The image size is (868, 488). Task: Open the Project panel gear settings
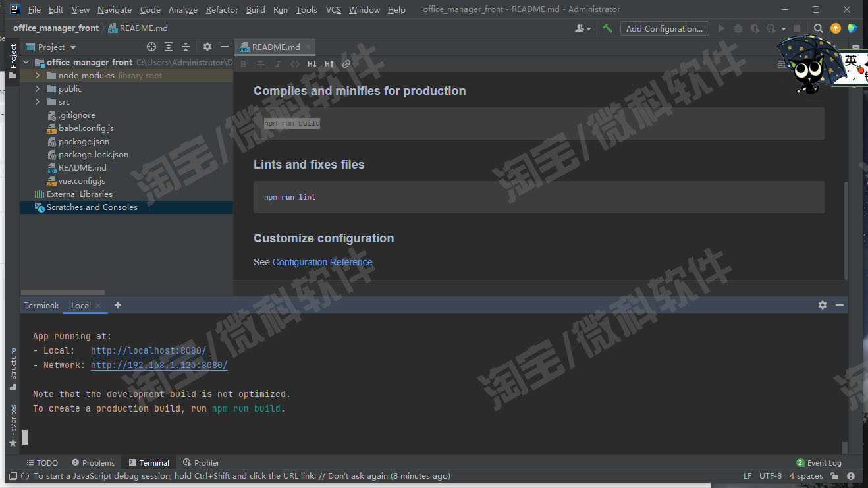click(207, 47)
